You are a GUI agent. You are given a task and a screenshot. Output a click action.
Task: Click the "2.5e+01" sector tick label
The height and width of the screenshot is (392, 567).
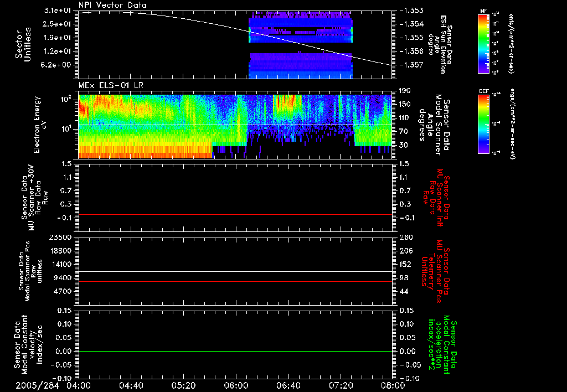tap(58, 24)
